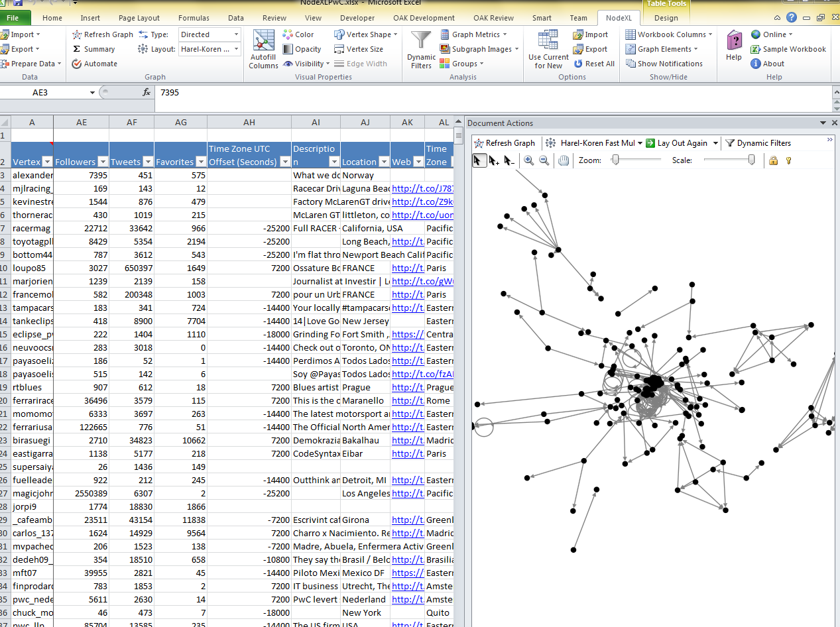Switch to the Formulas ribbon tab

(194, 18)
